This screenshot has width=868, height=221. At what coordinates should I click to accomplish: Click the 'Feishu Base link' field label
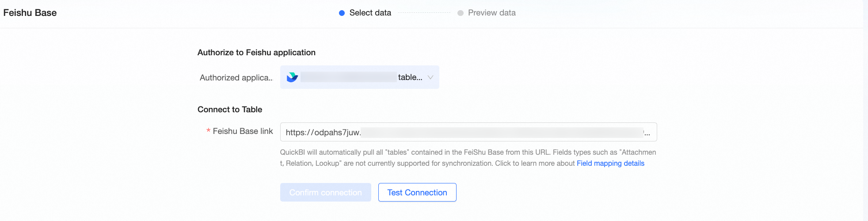(x=243, y=131)
